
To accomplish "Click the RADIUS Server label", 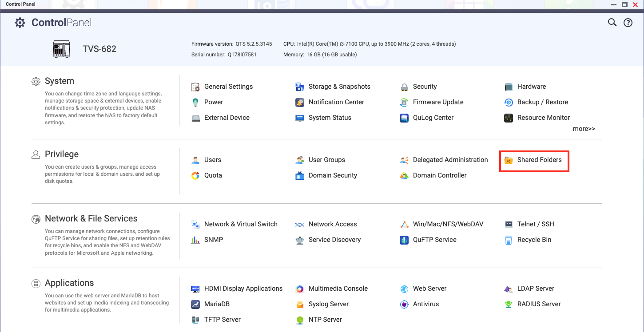I will [x=539, y=304].
